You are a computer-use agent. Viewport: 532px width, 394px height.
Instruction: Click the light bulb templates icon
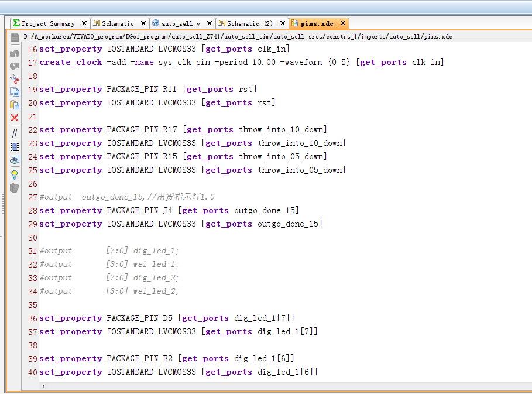click(x=15, y=175)
